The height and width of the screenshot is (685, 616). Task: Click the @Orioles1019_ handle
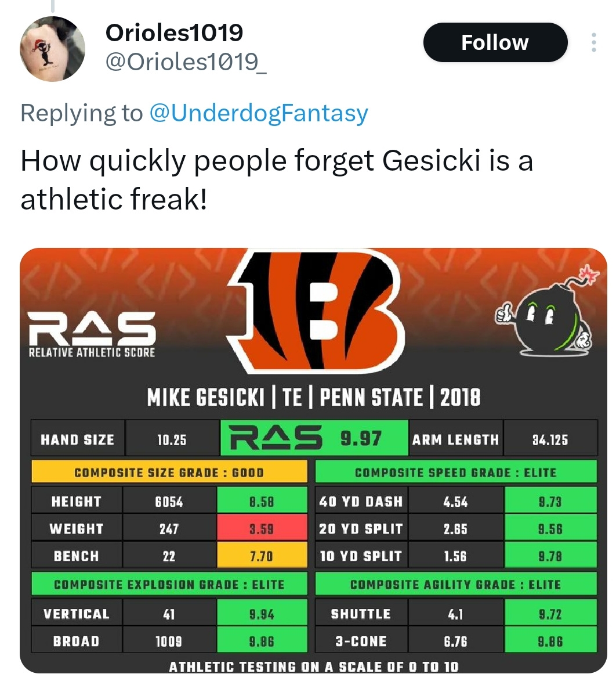coord(186,62)
